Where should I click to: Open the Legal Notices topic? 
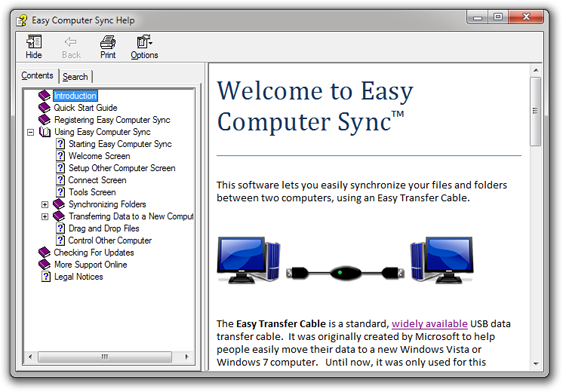coord(78,277)
